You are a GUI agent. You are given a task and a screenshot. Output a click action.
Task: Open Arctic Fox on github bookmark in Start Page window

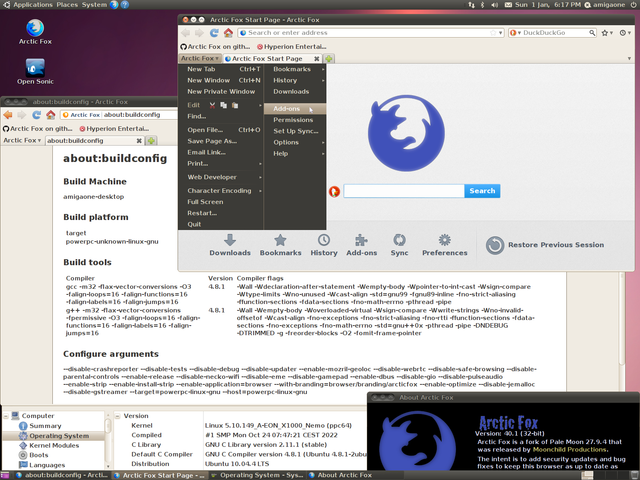(x=215, y=47)
